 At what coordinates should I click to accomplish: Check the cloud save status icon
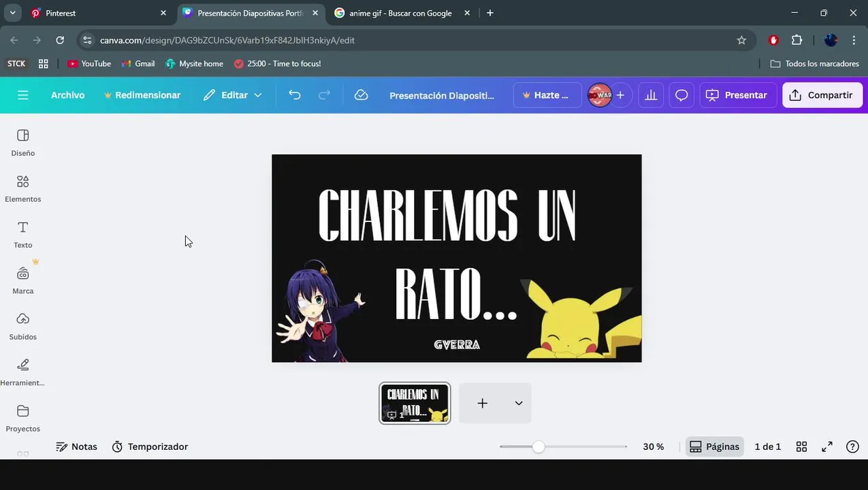tap(361, 95)
